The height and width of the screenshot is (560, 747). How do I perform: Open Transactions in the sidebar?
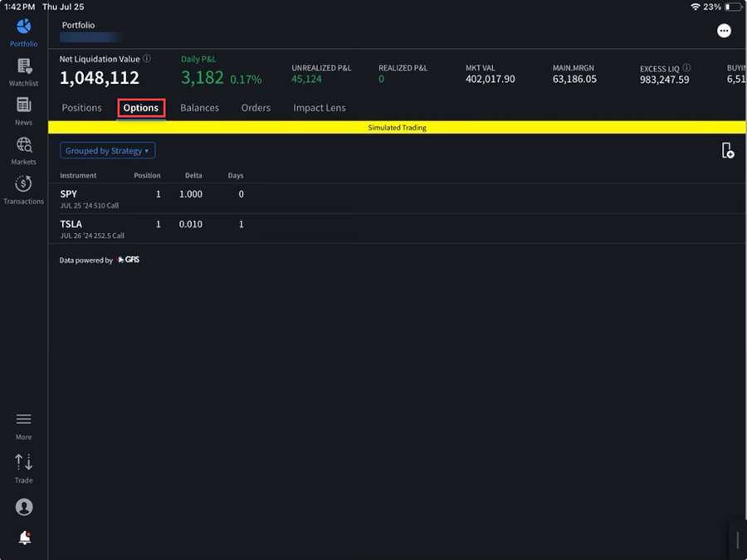pos(23,185)
